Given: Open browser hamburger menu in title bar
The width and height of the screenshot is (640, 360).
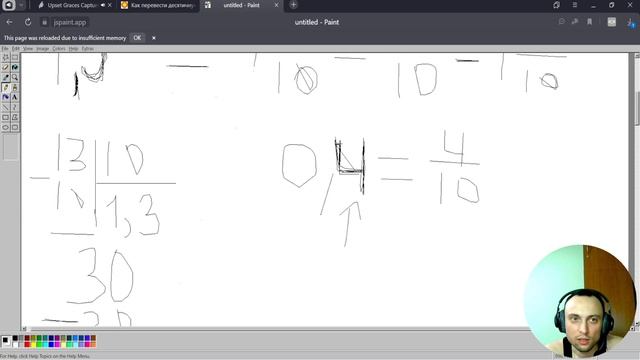Looking at the screenshot, I should (575, 5).
